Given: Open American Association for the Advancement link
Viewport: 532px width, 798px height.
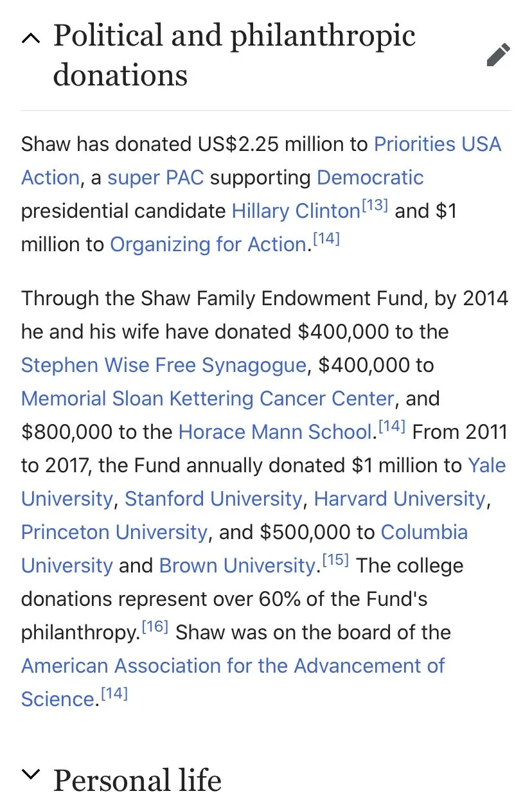Looking at the screenshot, I should point(233,682).
